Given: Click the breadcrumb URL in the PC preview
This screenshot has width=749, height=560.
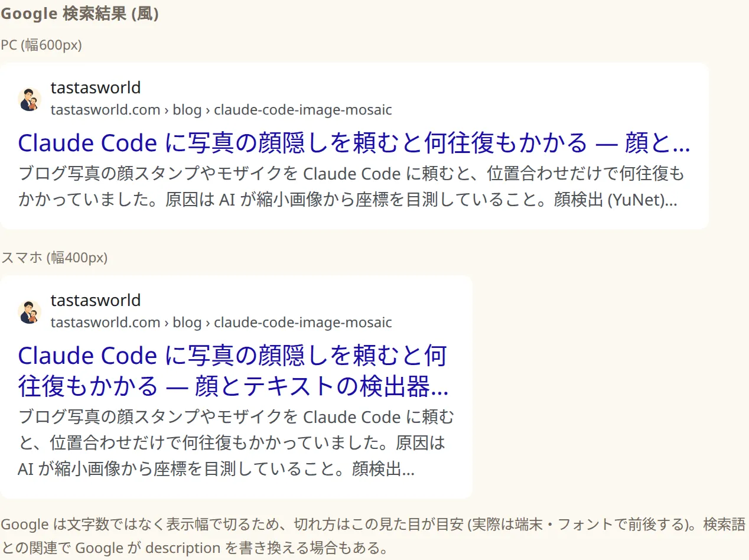Looking at the screenshot, I should (x=222, y=110).
